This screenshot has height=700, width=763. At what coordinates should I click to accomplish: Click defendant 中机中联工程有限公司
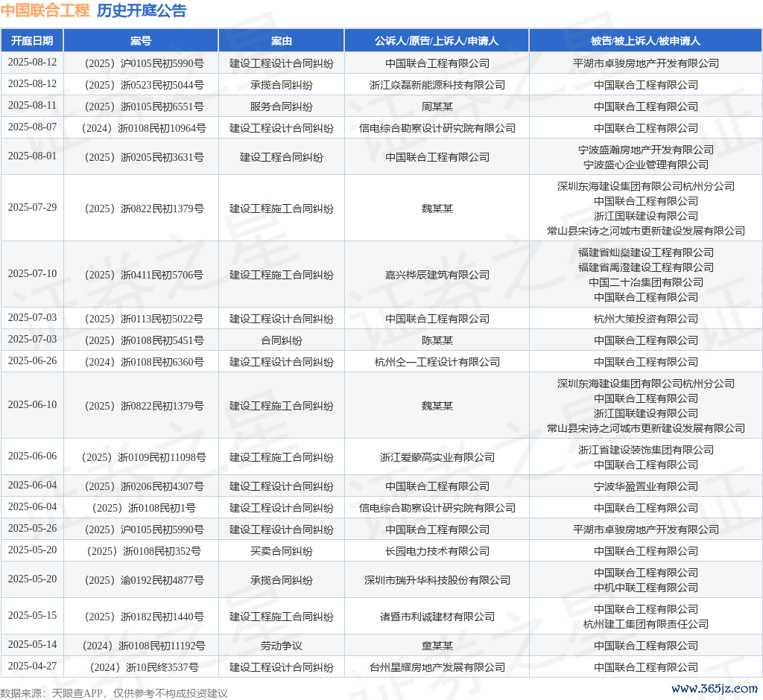click(645, 588)
